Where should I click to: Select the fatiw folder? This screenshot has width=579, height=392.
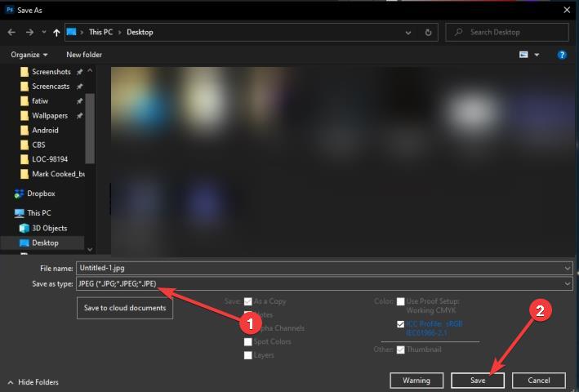[x=39, y=100]
